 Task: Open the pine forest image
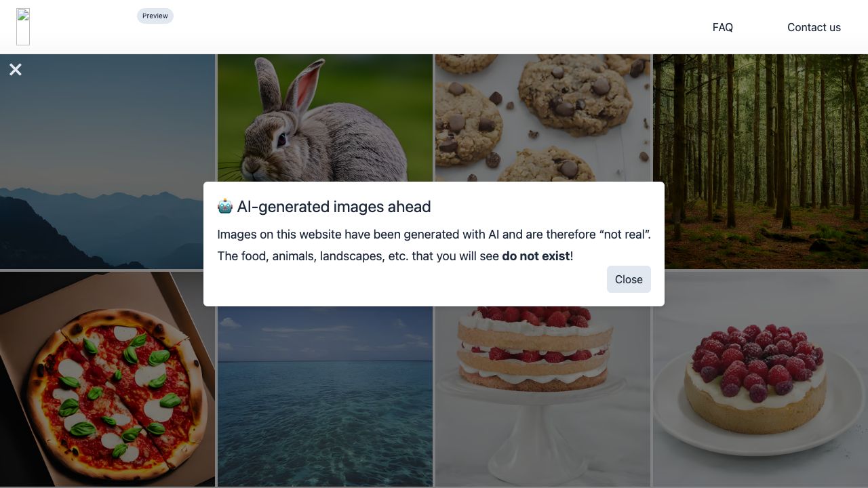pyautogui.click(x=760, y=161)
